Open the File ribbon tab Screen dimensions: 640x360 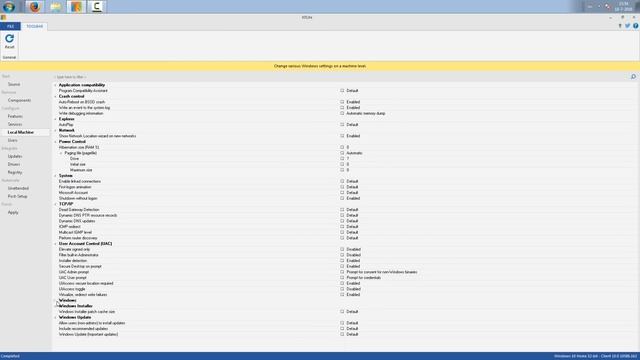click(10, 26)
